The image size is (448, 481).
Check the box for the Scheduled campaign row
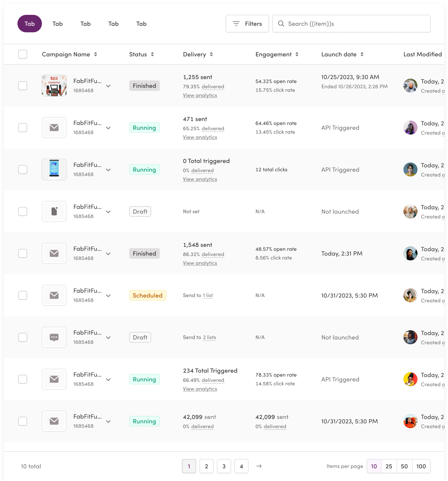pos(23,295)
